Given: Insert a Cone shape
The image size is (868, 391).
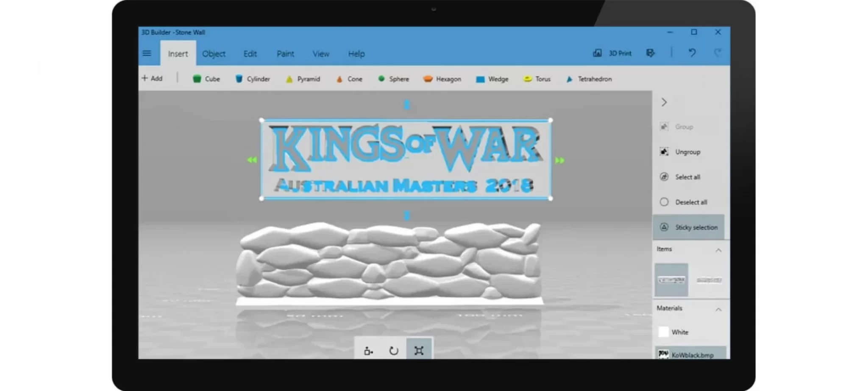Looking at the screenshot, I should [349, 79].
